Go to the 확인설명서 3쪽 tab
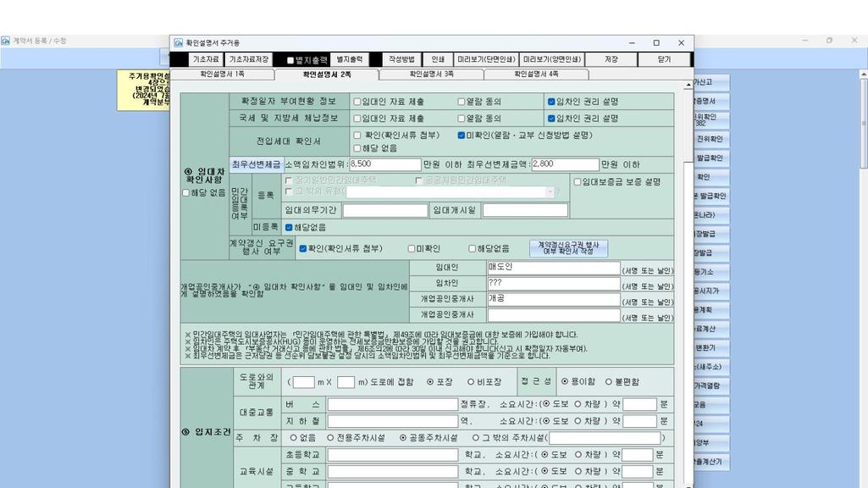868x488 pixels. click(431, 75)
